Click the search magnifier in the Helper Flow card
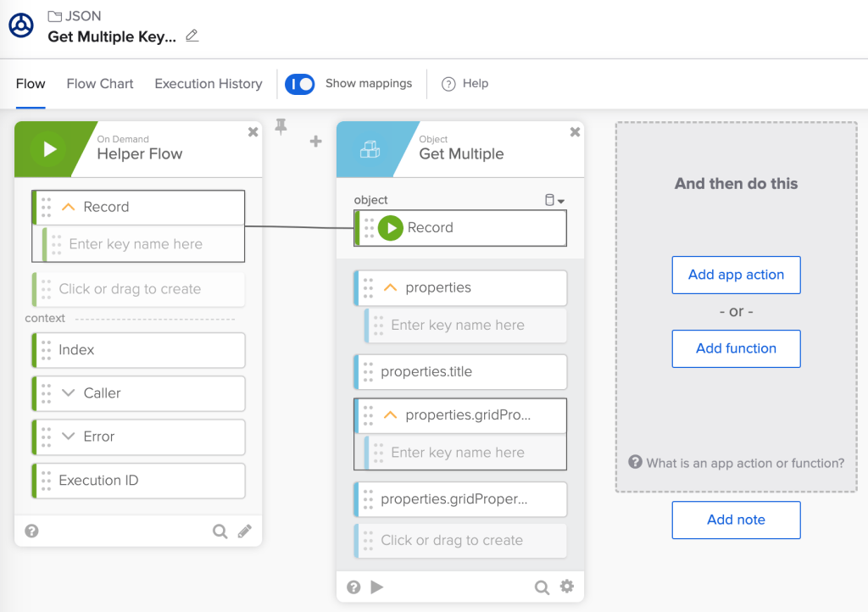The image size is (868, 612). click(x=220, y=531)
